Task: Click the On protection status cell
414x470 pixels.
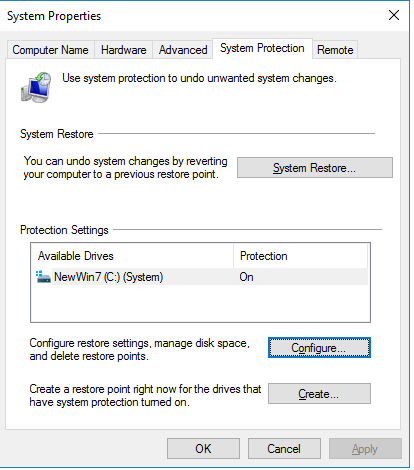Action: pos(246,277)
